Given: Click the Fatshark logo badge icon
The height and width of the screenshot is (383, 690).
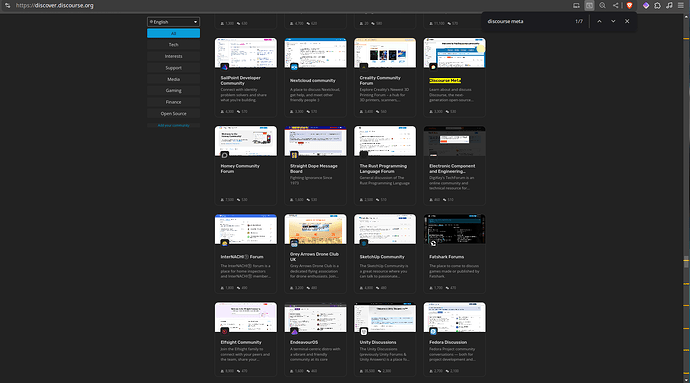Looking at the screenshot, I should coord(433,243).
